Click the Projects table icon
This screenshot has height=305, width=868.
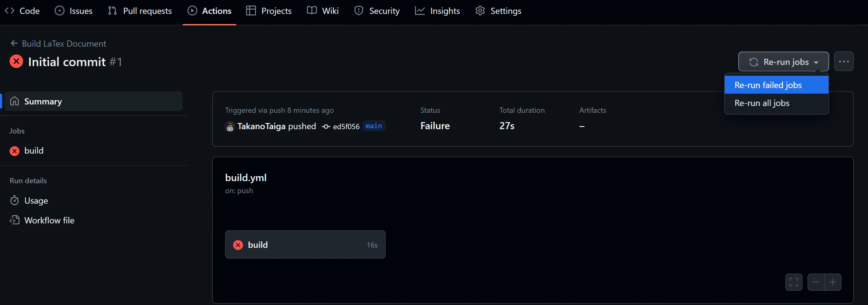[251, 11]
